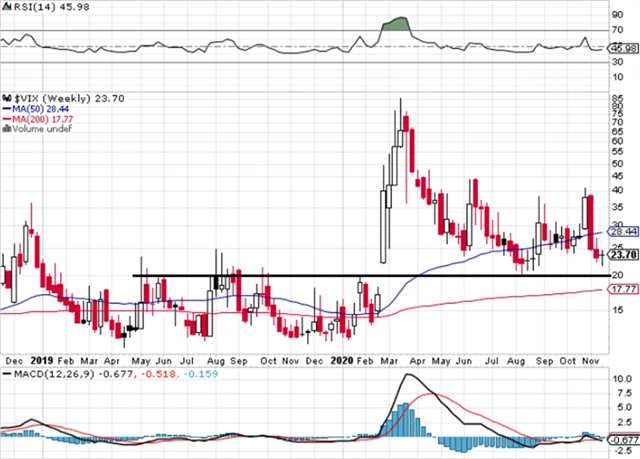Click the $VIX legend marker beside the title
This screenshot has width=640, height=459.
coord(5,98)
